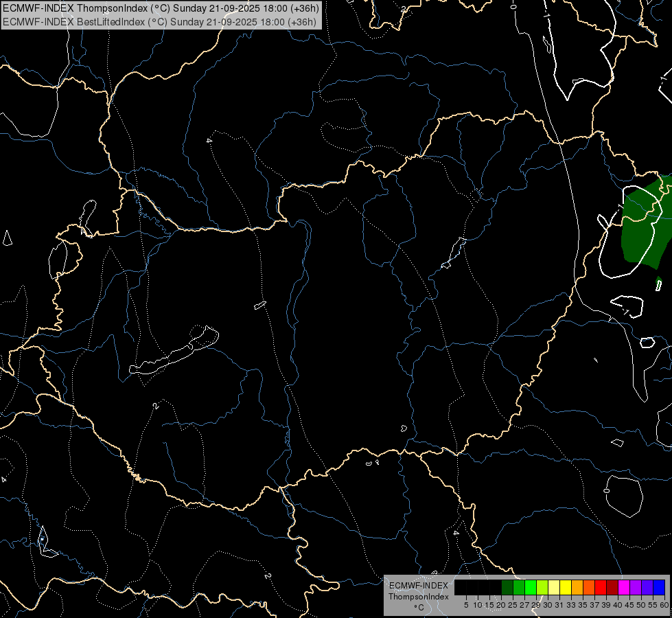Click the legend °C unit label
672x618 pixels.
click(x=419, y=608)
